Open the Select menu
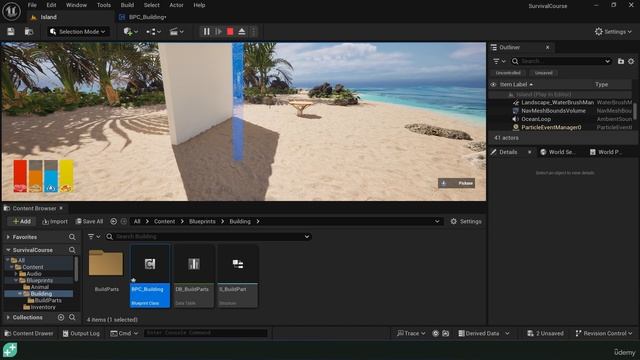Screen dimensions: 640x360 (151, 5)
